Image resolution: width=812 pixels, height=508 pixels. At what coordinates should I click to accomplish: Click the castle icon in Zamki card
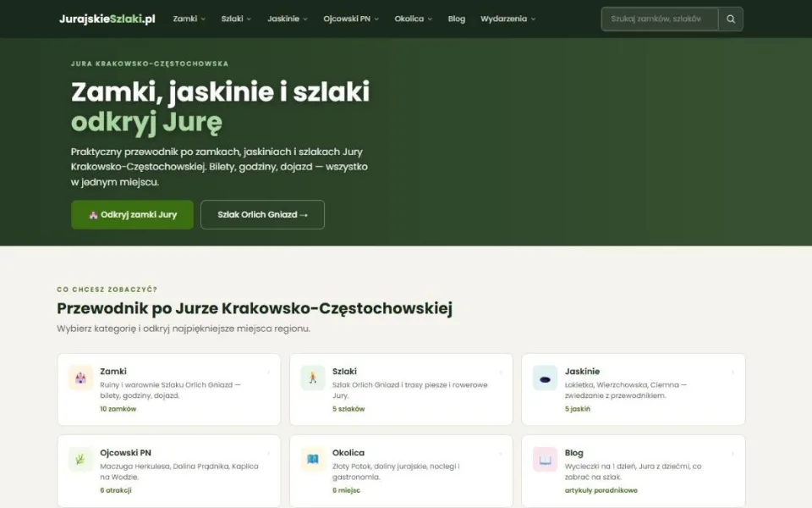tap(80, 378)
